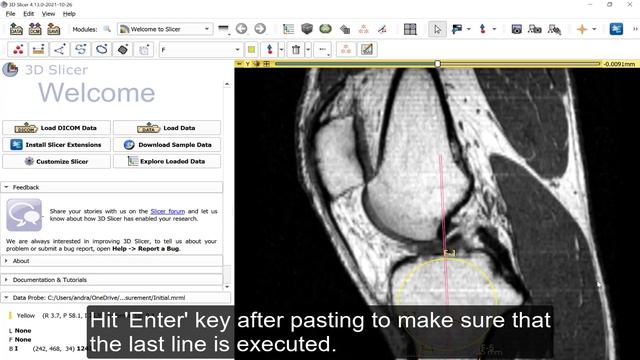Create a new plane markup
Screen dimensions: 640x360
(123, 50)
